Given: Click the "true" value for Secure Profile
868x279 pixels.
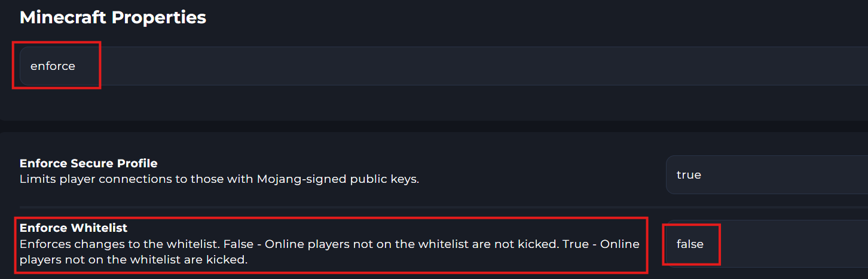Looking at the screenshot, I should point(689,175).
